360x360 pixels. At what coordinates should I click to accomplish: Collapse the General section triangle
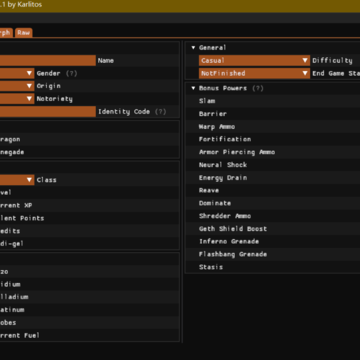(193, 48)
